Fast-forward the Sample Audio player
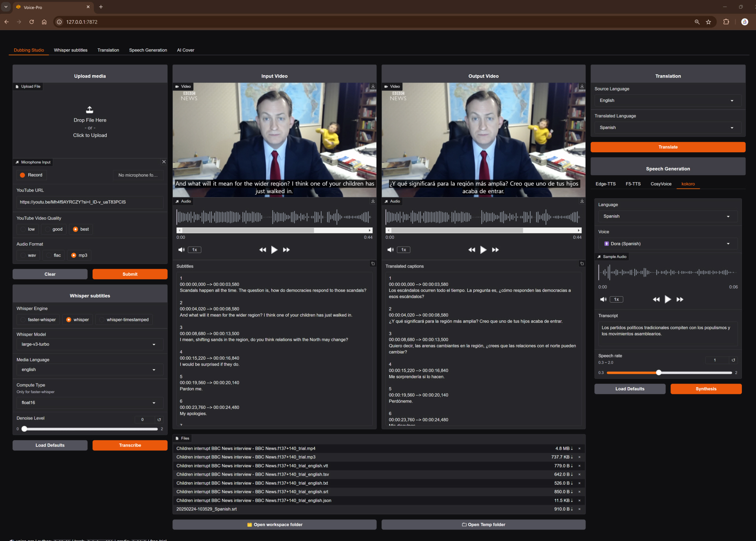Image resolution: width=756 pixels, height=541 pixels. pos(680,299)
